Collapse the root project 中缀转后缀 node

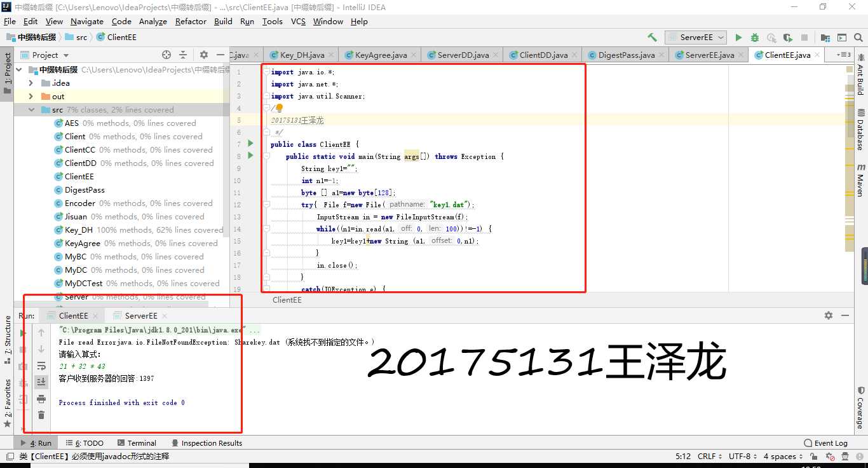point(19,70)
